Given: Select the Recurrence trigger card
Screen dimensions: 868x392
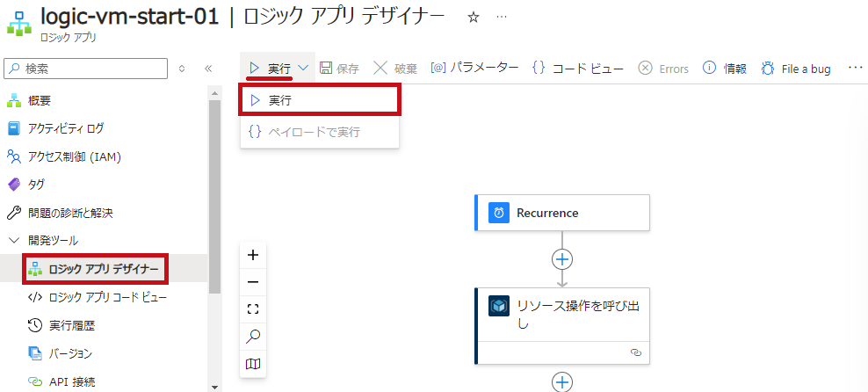Looking at the screenshot, I should 562,213.
